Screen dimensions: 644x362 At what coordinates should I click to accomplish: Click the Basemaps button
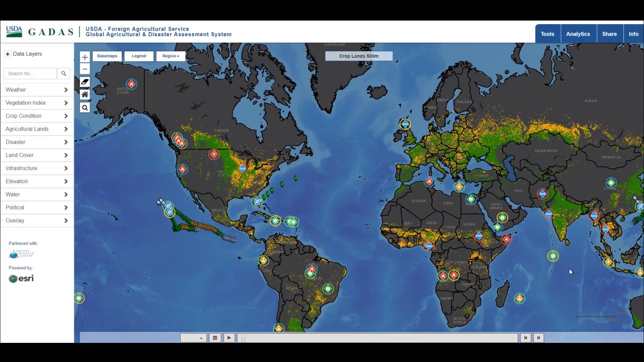[x=107, y=56]
